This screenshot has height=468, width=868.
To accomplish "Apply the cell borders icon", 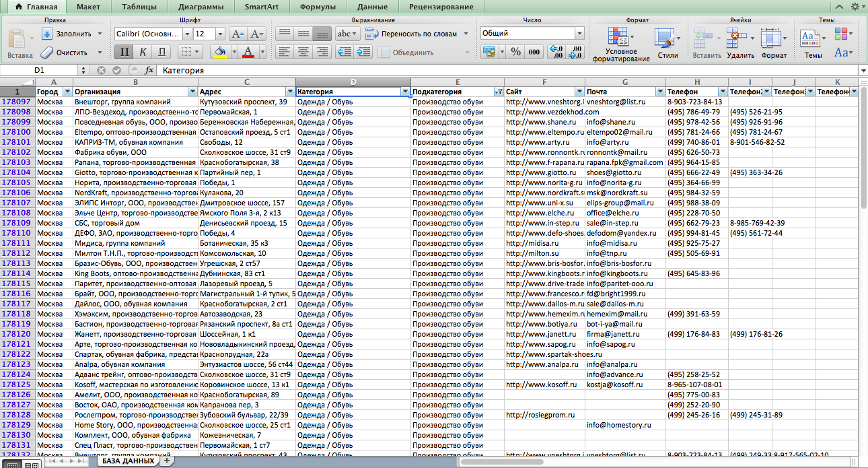I will tap(186, 52).
